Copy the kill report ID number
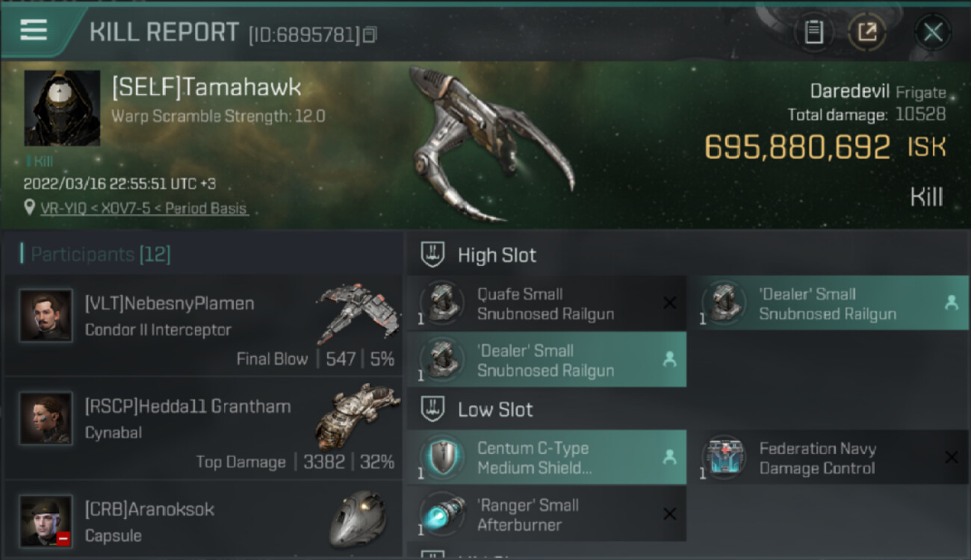971x560 pixels. click(x=370, y=34)
